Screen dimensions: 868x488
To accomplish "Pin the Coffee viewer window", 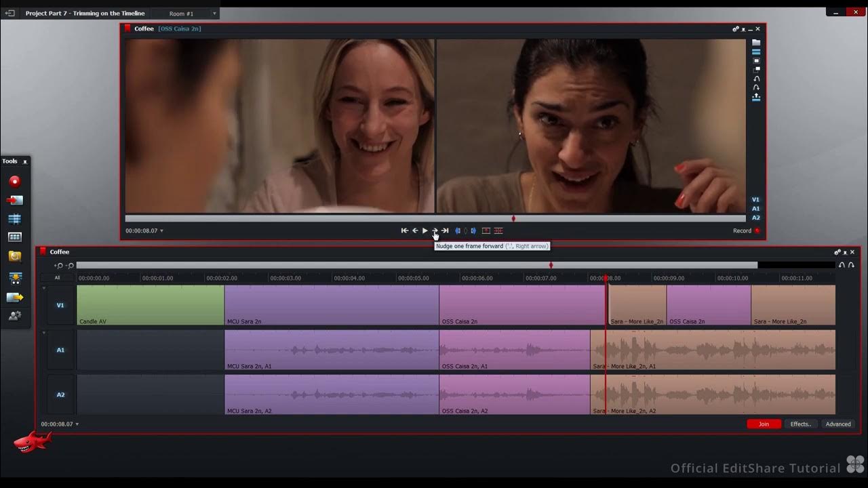I will 744,29.
